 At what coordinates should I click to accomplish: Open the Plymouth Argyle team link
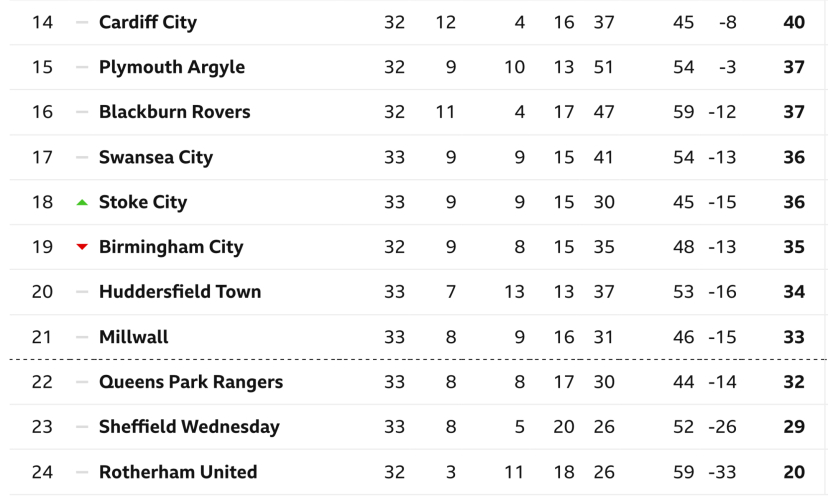(x=172, y=67)
